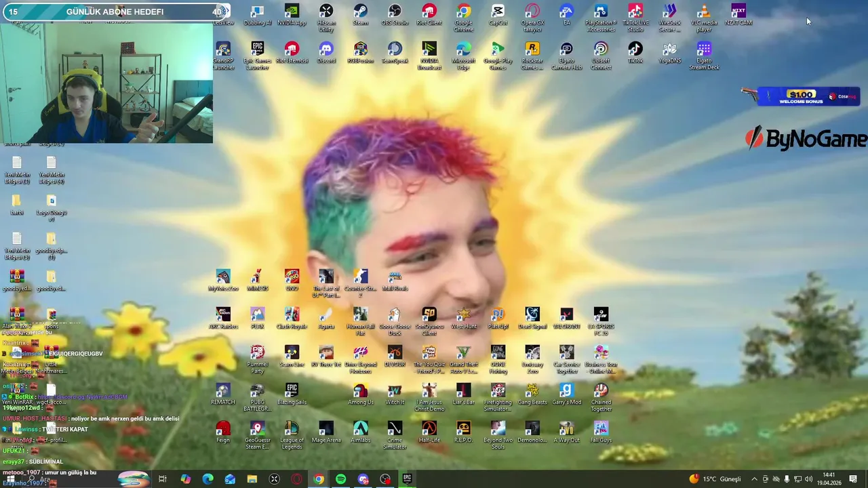Click the $1.00 Welcome Bonus banner
Viewport: 868px width, 488px height.
pyautogui.click(x=801, y=97)
